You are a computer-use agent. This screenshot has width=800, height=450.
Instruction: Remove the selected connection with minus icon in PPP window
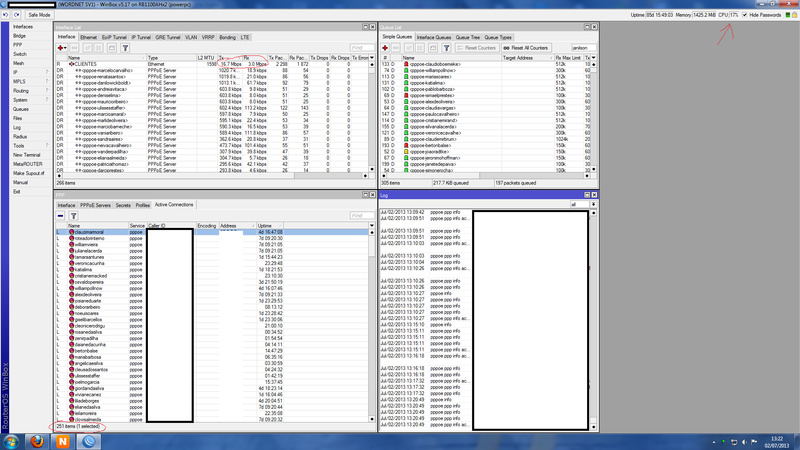point(61,216)
